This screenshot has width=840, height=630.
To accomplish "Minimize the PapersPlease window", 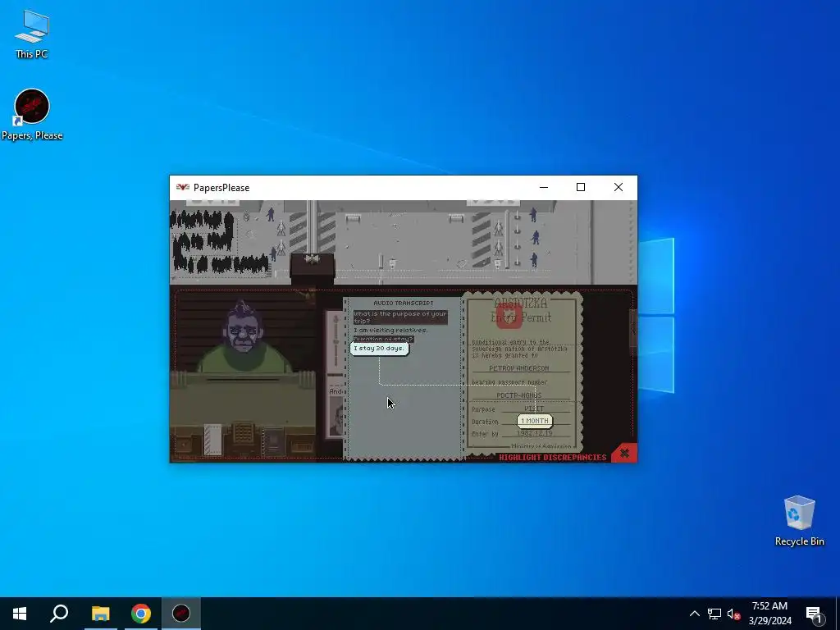I will (x=544, y=188).
